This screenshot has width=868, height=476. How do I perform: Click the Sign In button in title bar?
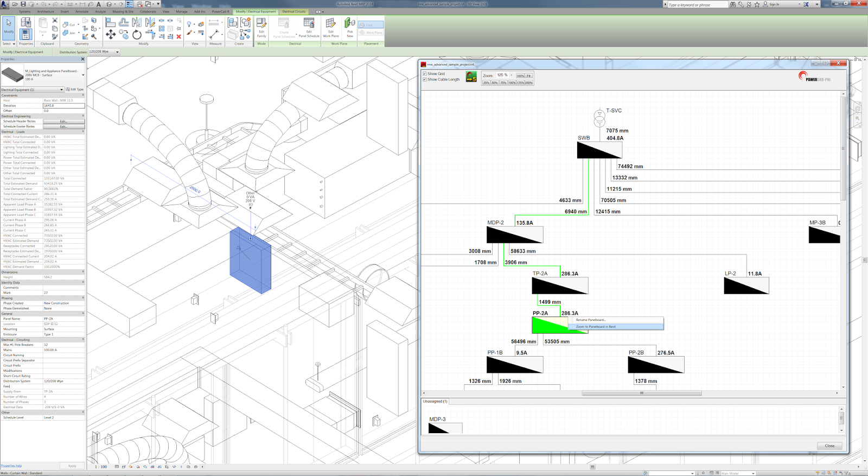click(x=771, y=4)
